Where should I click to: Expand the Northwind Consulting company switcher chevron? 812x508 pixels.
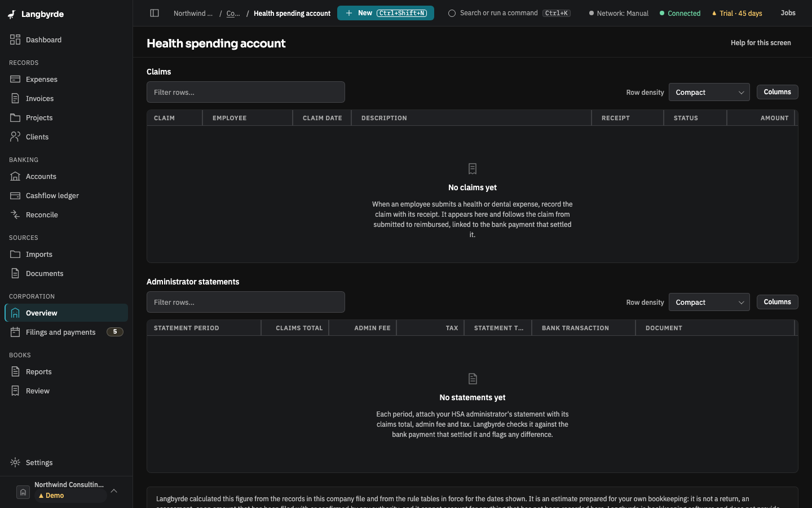[114, 491]
